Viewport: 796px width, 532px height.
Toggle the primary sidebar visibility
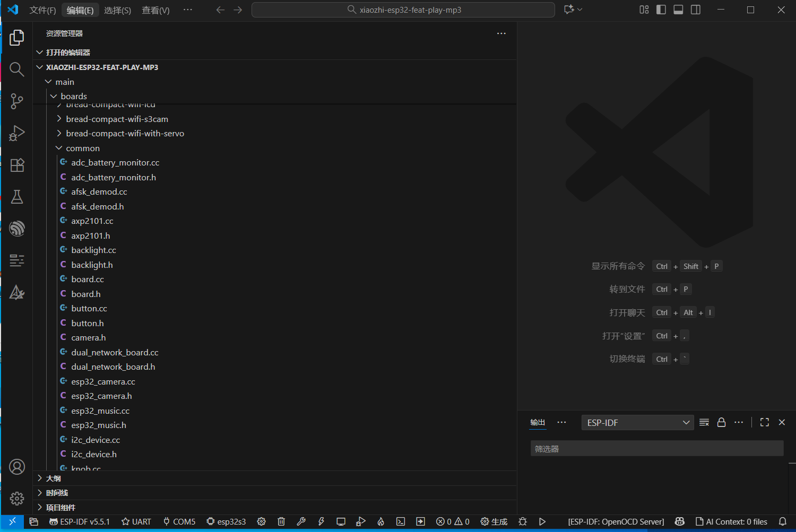pos(661,10)
